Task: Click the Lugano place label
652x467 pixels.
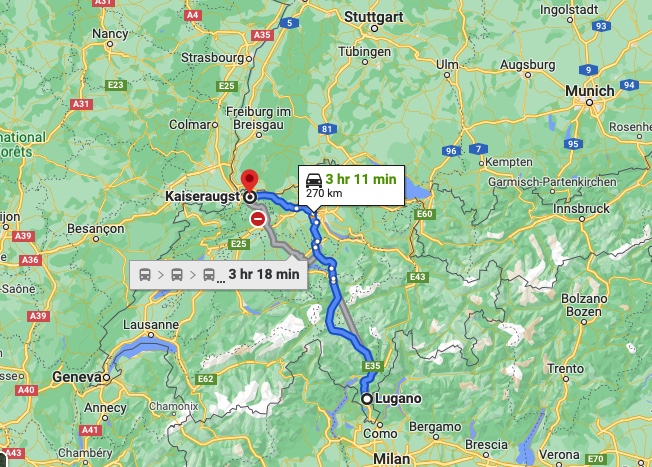Action: coord(398,398)
